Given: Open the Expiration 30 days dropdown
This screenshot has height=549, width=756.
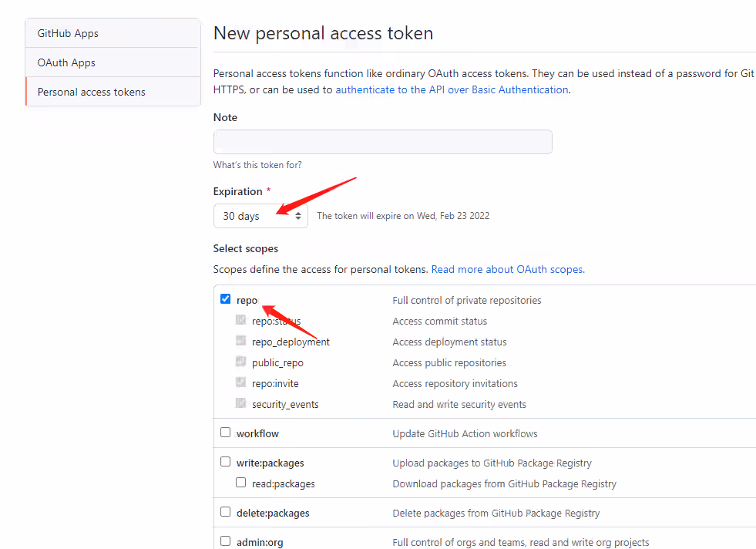Looking at the screenshot, I should click(260, 216).
